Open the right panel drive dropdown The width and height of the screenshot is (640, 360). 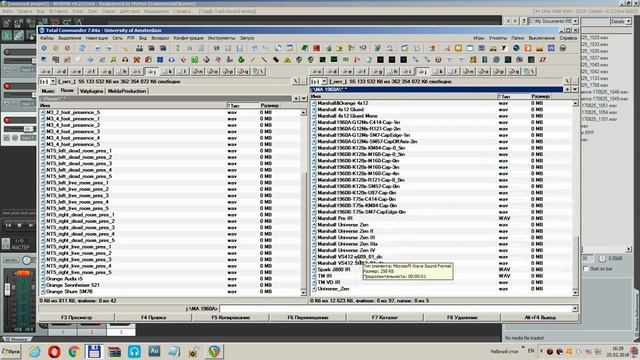point(324,82)
